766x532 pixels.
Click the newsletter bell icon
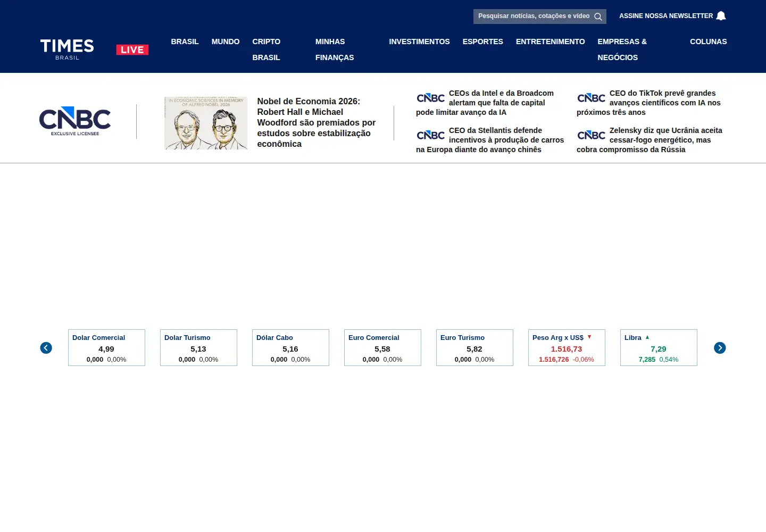tap(721, 16)
